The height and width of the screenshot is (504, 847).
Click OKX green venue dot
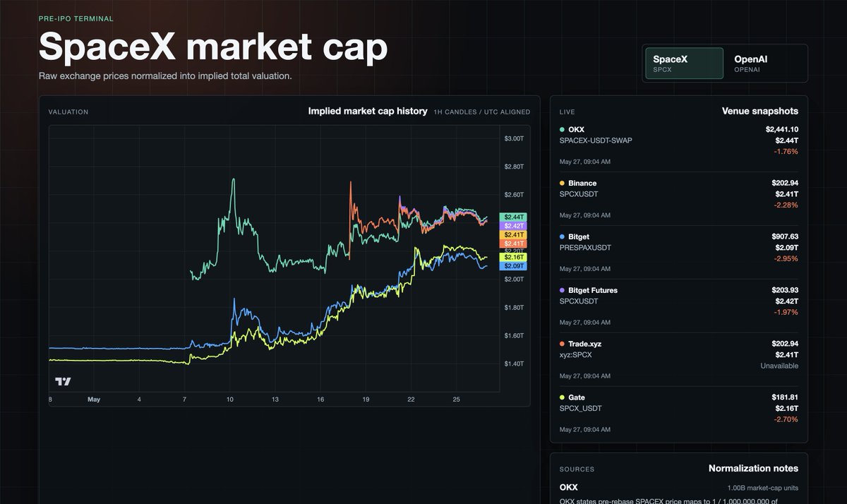click(x=562, y=130)
